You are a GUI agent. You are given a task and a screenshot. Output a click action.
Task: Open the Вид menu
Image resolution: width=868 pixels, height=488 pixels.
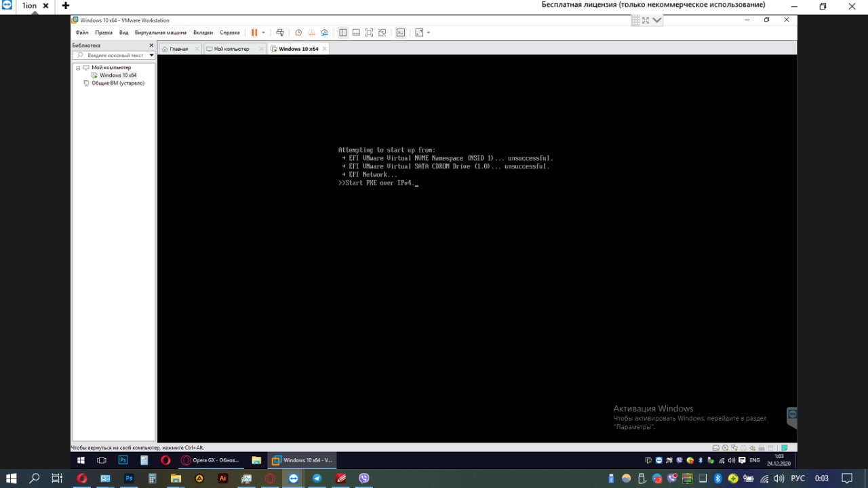pos(123,33)
